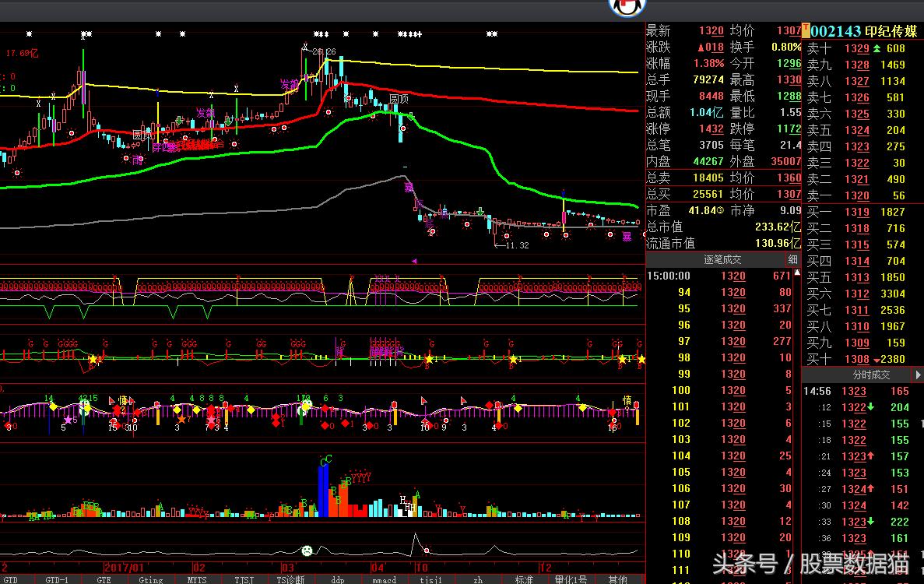The width and height of the screenshot is (924, 584).
Task: Click the 卖五 ask price 1324
Action: (857, 130)
